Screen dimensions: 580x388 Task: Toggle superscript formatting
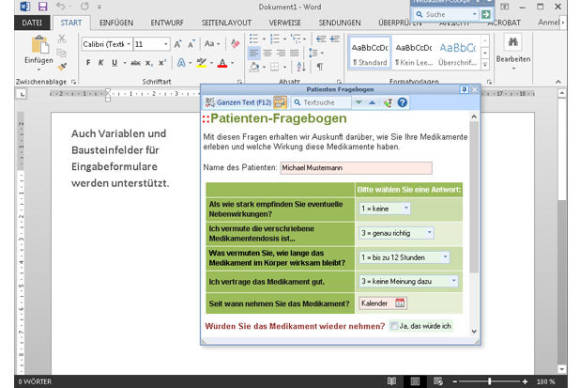point(162,63)
